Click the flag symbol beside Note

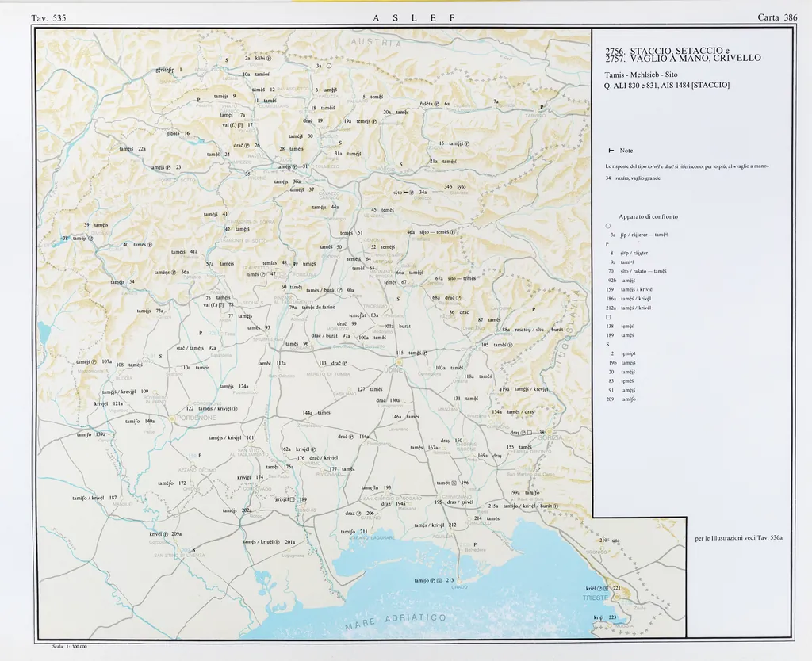611,151
